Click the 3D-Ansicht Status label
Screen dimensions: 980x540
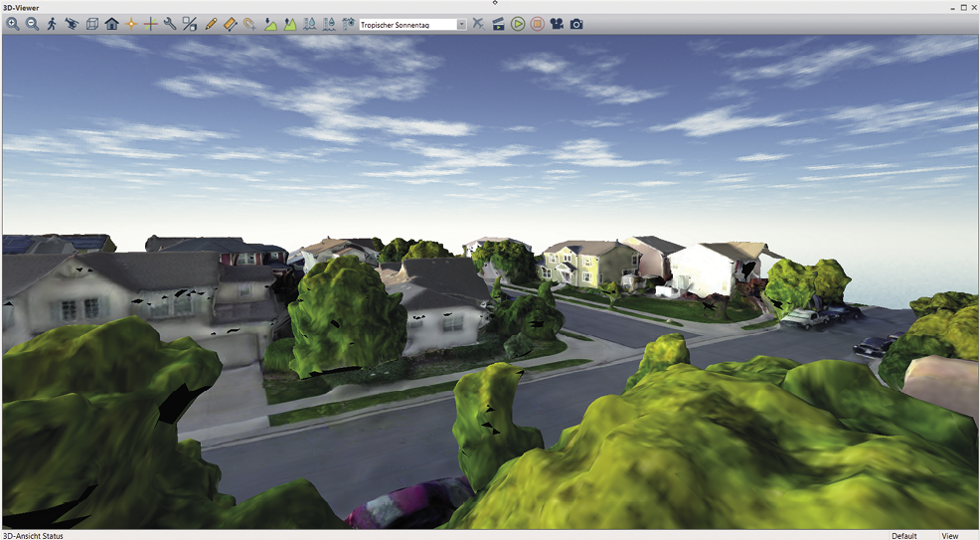[x=33, y=536]
